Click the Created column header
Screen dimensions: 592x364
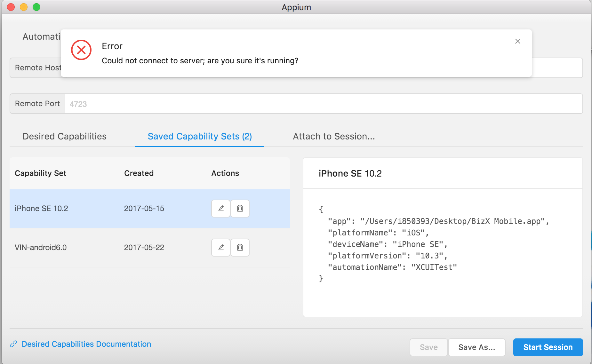(139, 173)
